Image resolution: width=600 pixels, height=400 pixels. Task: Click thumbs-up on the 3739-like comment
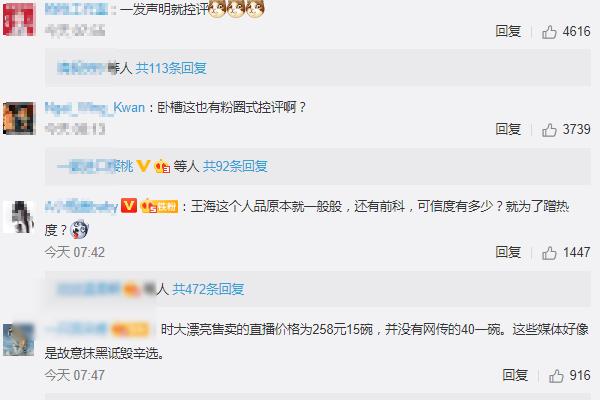(x=549, y=130)
